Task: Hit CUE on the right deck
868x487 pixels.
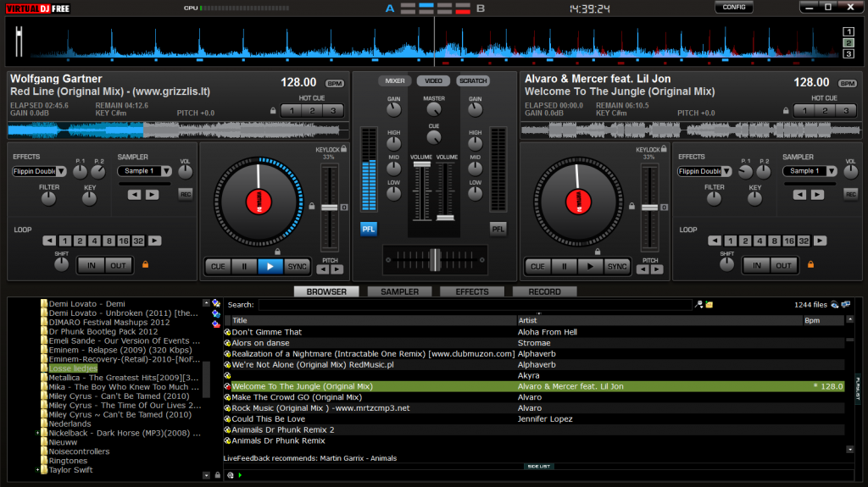Action: coord(537,266)
